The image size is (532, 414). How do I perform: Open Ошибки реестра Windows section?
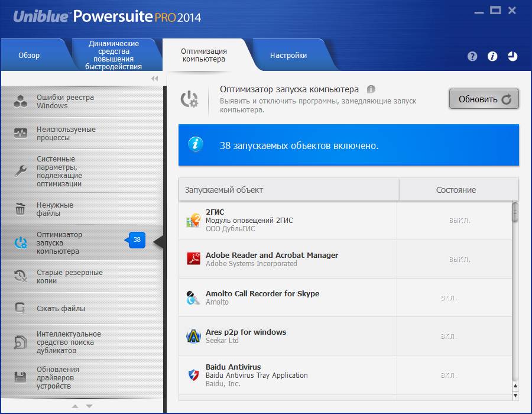click(x=82, y=102)
